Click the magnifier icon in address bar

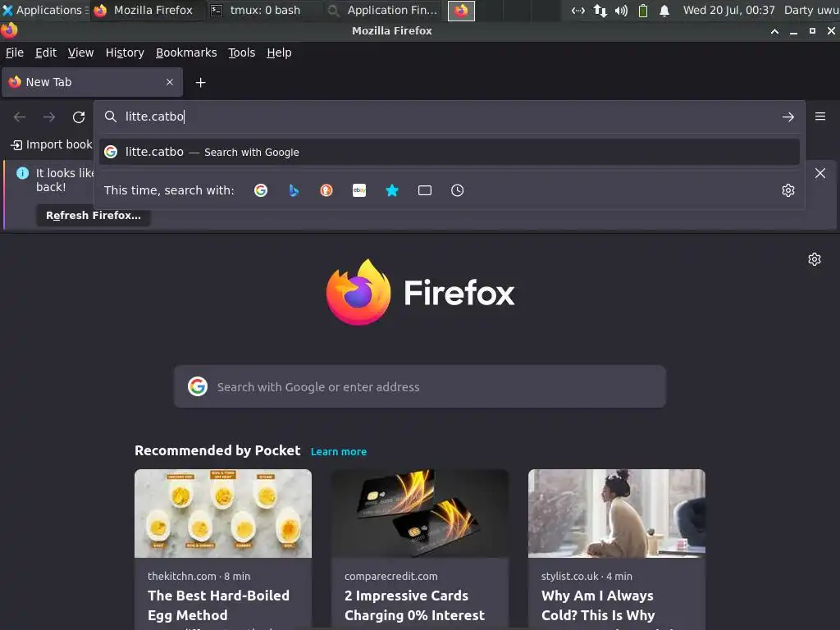[x=111, y=116]
